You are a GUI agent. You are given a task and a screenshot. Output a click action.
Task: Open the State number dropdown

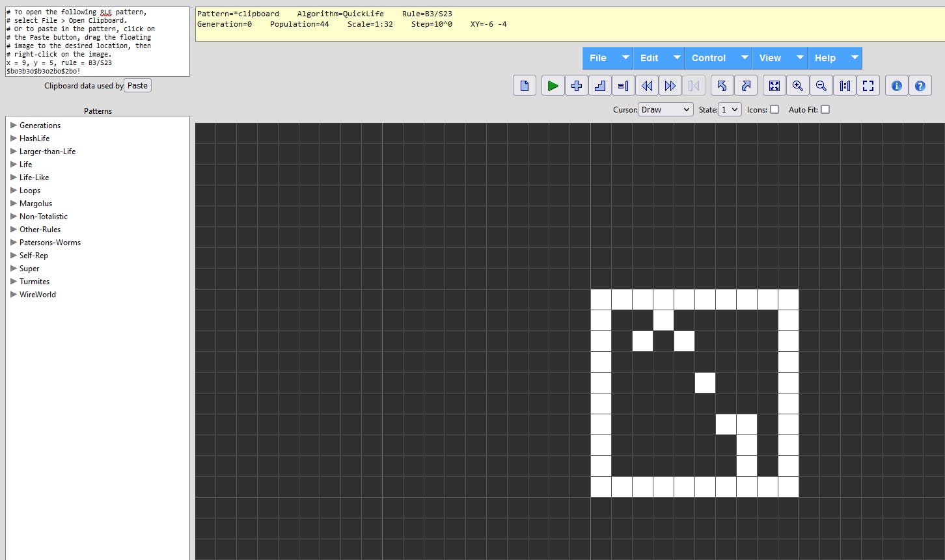[729, 110]
